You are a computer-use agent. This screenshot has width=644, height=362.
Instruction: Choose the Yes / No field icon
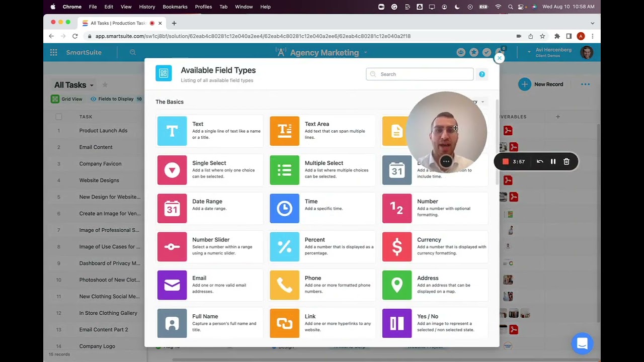[x=397, y=323]
